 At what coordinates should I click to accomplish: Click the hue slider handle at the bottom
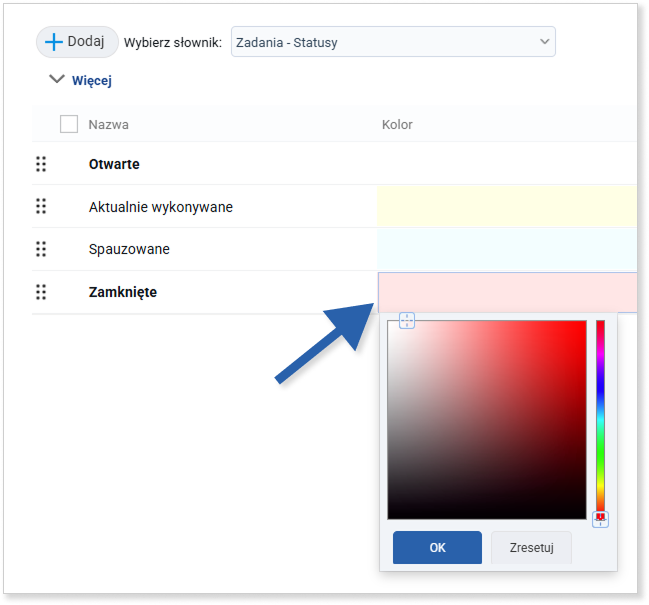point(600,519)
